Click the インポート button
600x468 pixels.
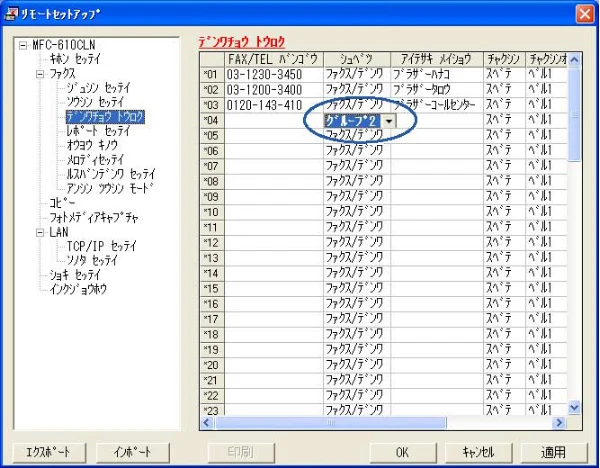pos(133,452)
